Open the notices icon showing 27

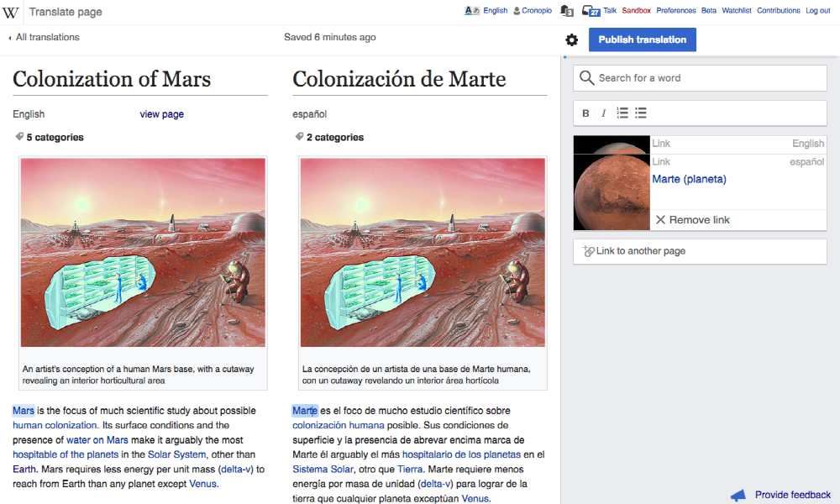[591, 11]
